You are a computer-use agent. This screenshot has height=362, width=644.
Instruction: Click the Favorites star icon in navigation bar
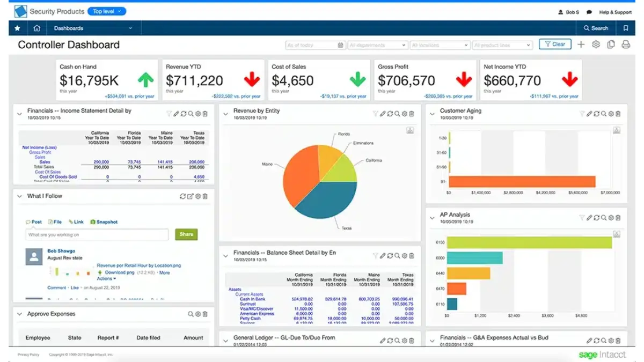[18, 28]
